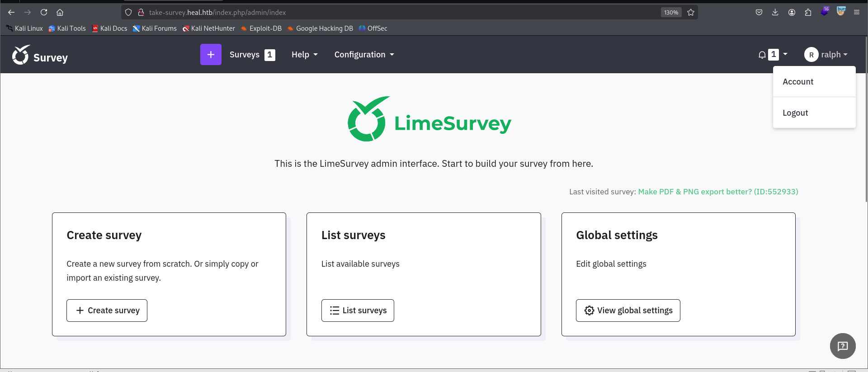Select Account from user menu
Image resolution: width=868 pixels, height=372 pixels.
click(x=814, y=82)
